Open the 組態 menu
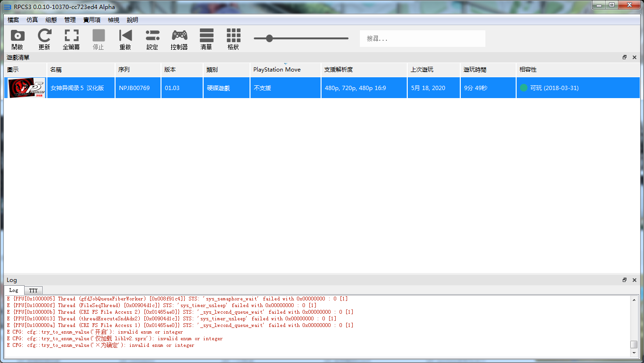 (x=51, y=20)
